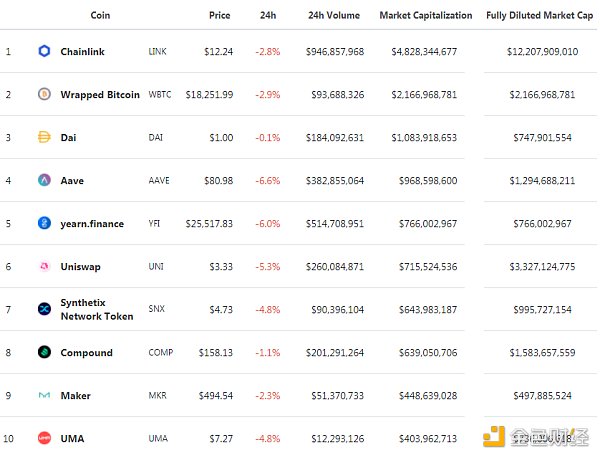Click the Maker logo icon
This screenshot has width=600, height=458.
coord(44,395)
